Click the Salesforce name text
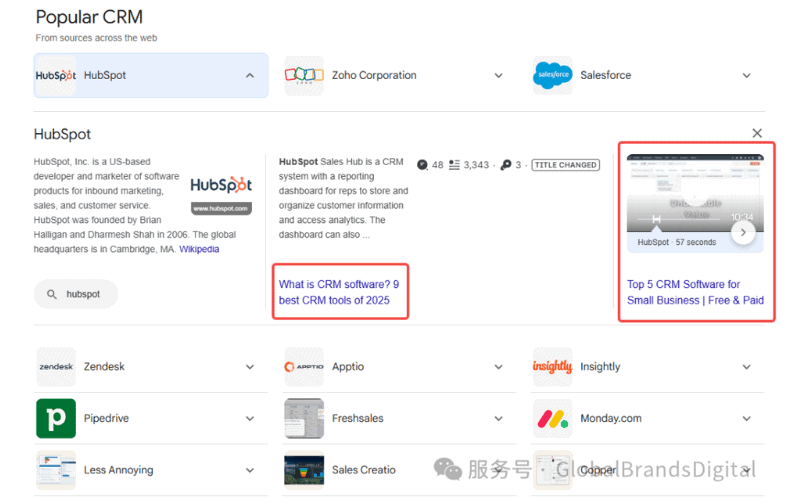 tap(606, 76)
